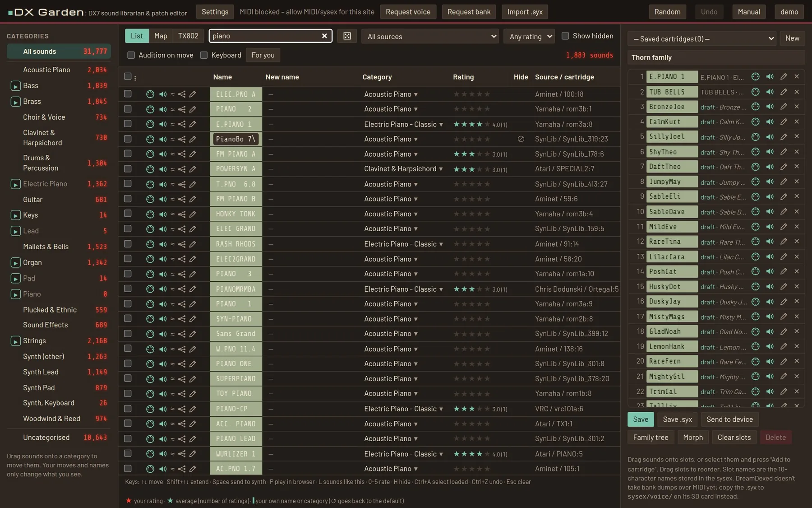The height and width of the screenshot is (508, 812).
Task: Click the random dice icon beside the search box
Action: pyautogui.click(x=347, y=36)
